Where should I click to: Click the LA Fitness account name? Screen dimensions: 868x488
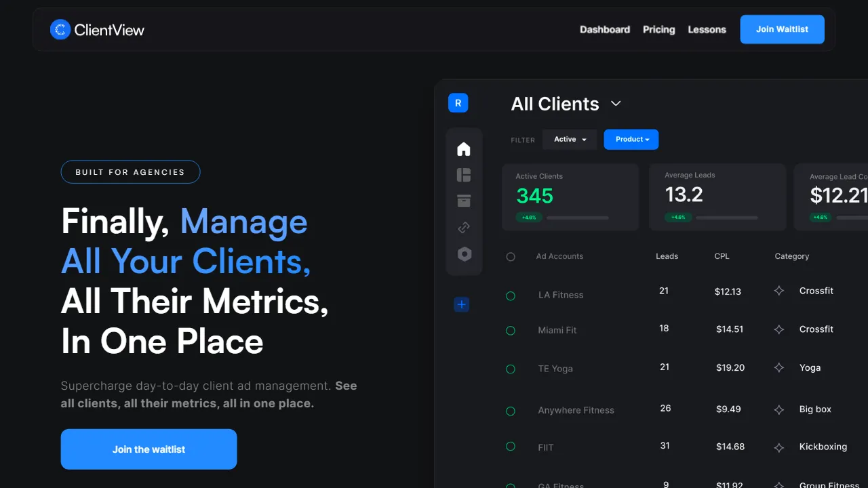click(561, 295)
